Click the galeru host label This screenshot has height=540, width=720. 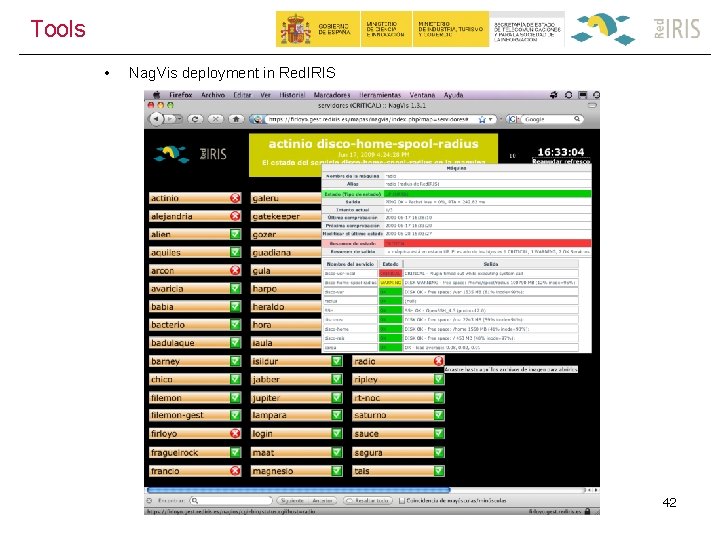pos(265,198)
